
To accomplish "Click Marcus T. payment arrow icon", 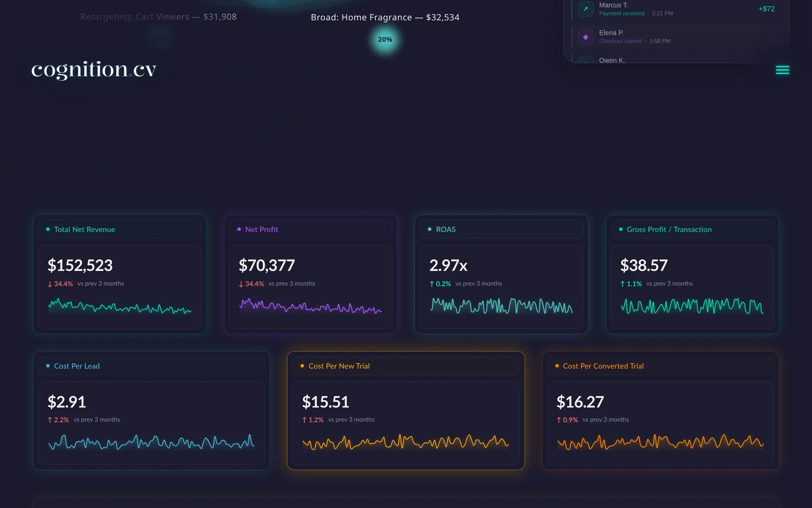I will click(585, 9).
